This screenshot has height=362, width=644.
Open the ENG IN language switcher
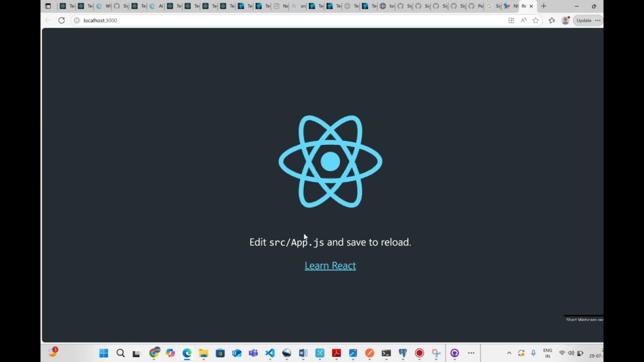point(547,353)
